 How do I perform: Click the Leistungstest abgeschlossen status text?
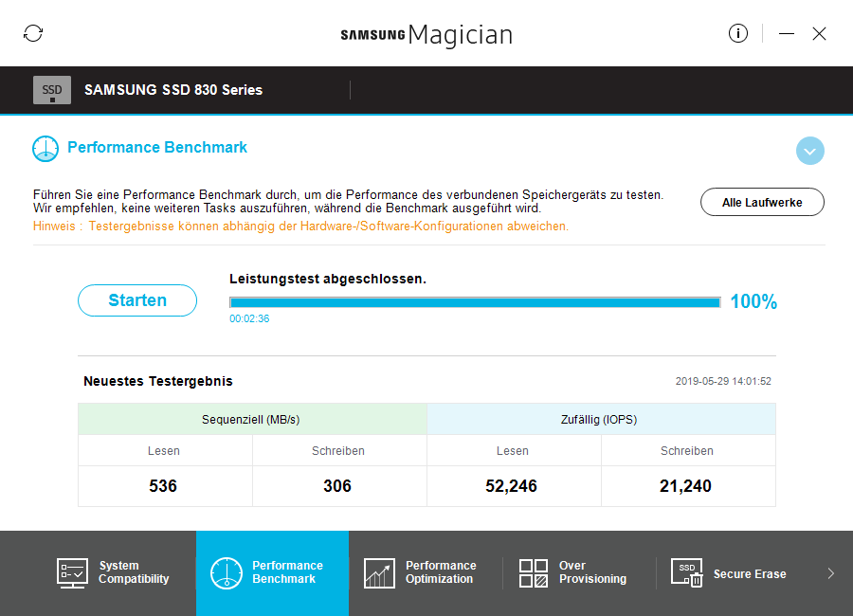click(x=328, y=279)
